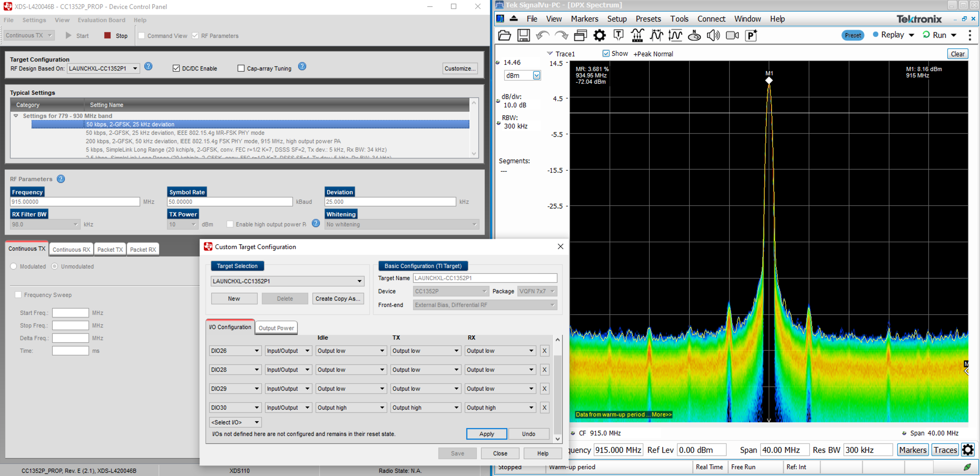Enable Frequency Sweep checkbox
The image size is (980, 476).
pos(18,295)
